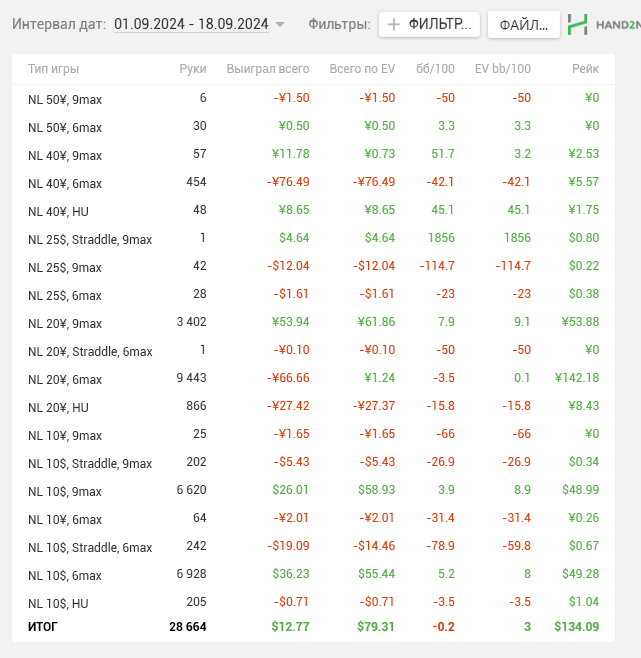The width and height of the screenshot is (641, 658).
Task: Select the NL 20¥, HU row
Action: pos(313,406)
